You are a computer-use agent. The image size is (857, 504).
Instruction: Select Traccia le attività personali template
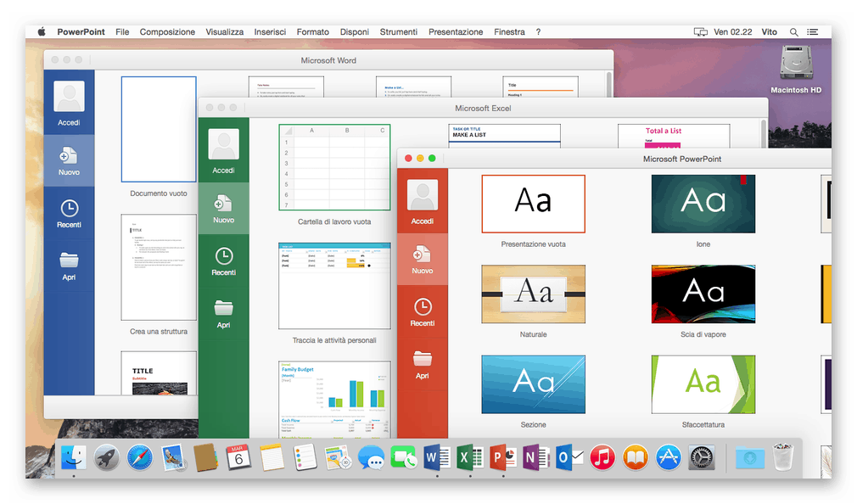[334, 286]
